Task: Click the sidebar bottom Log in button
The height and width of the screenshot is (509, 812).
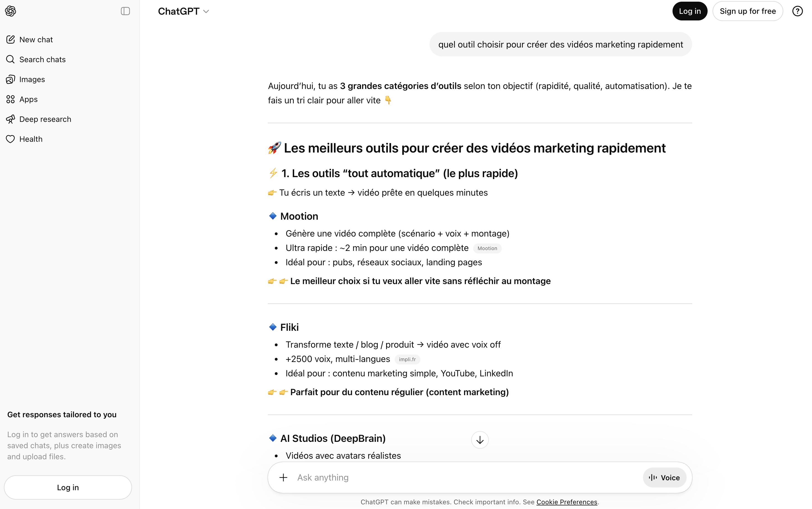Action: point(68,487)
